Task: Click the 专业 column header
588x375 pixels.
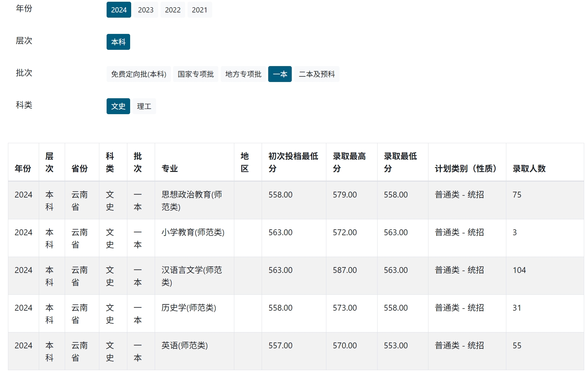Action: tap(170, 168)
